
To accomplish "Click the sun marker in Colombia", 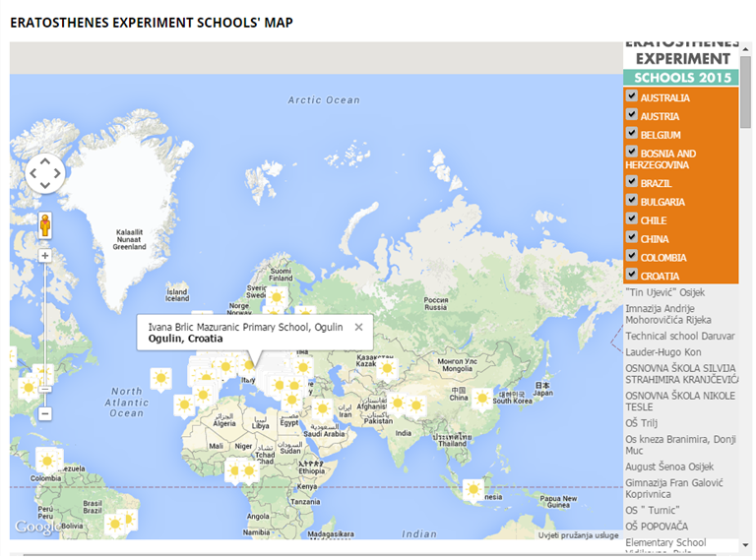I will (47, 462).
